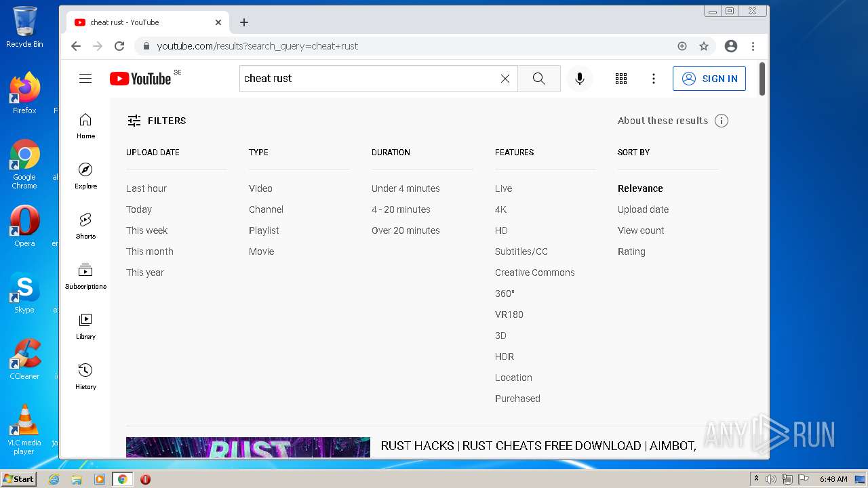Viewport: 868px width, 488px height.
Task: Open the Shorts sidebar item
Action: coord(85,226)
